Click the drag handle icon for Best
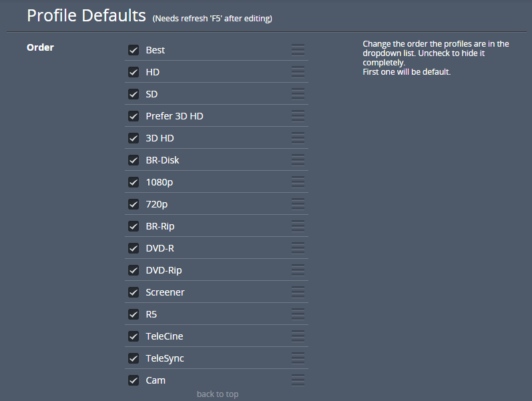Screen dimensions: 532x401 298,50
